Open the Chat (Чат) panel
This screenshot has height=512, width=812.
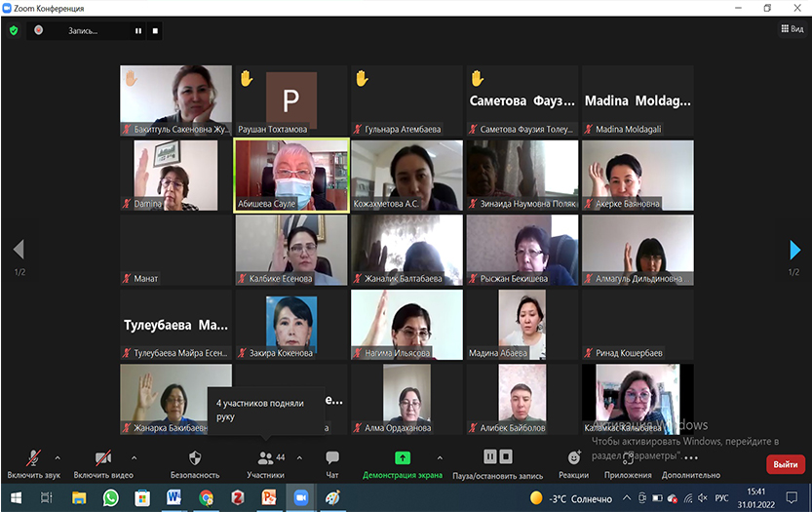coord(332,458)
